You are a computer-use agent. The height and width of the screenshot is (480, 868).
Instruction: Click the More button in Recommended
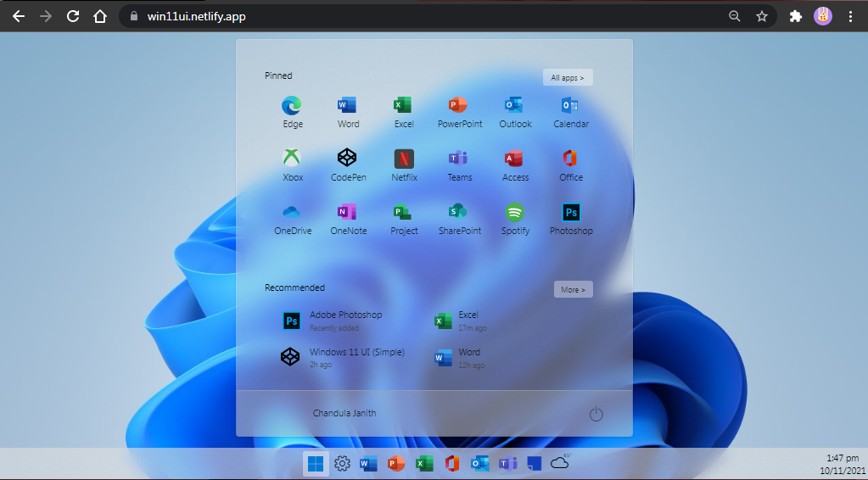coord(573,289)
